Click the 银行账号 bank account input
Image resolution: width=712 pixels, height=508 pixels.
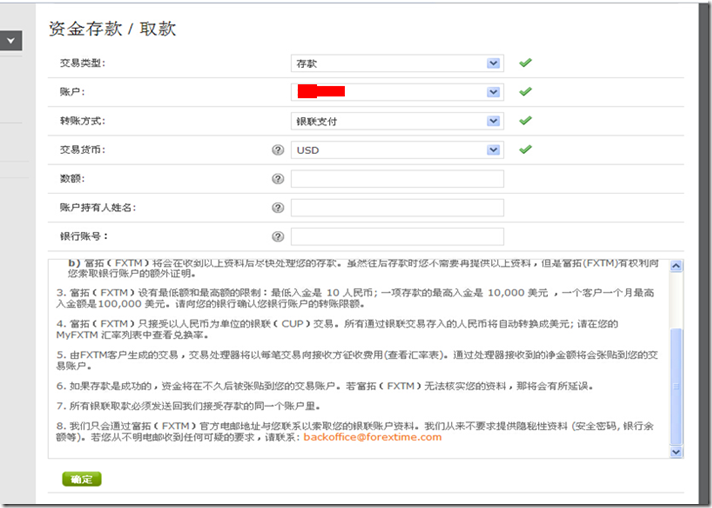pyautogui.click(x=397, y=237)
